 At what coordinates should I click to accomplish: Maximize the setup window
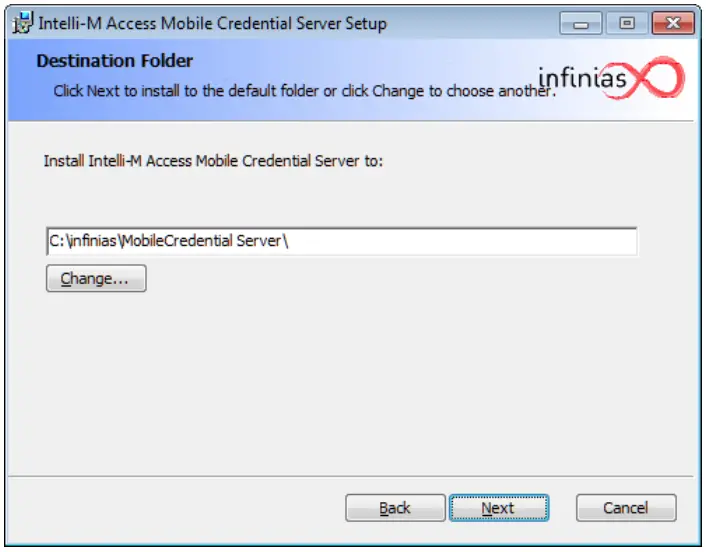click(x=627, y=23)
